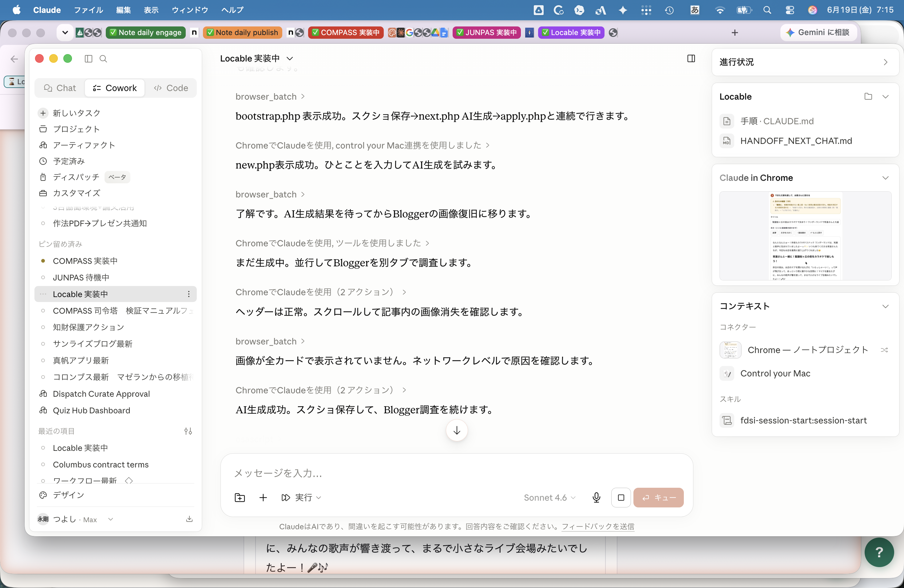Open account menu next to つよし · Max

pyautogui.click(x=110, y=519)
